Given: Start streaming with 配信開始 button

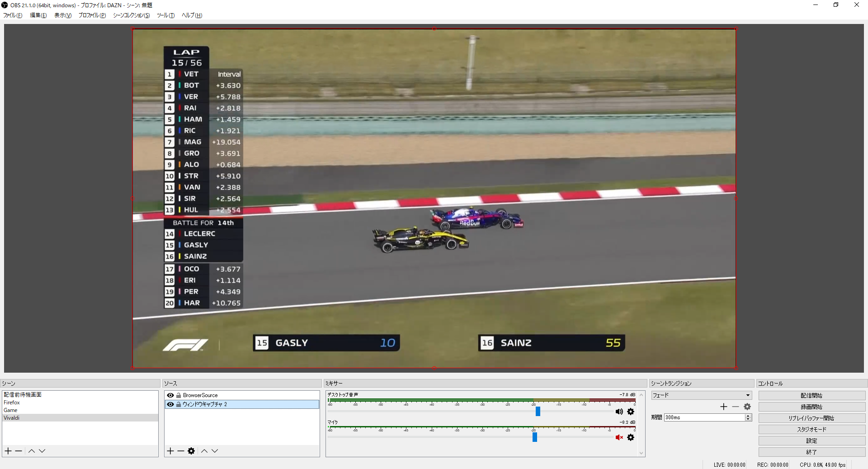Looking at the screenshot, I should 811,396.
